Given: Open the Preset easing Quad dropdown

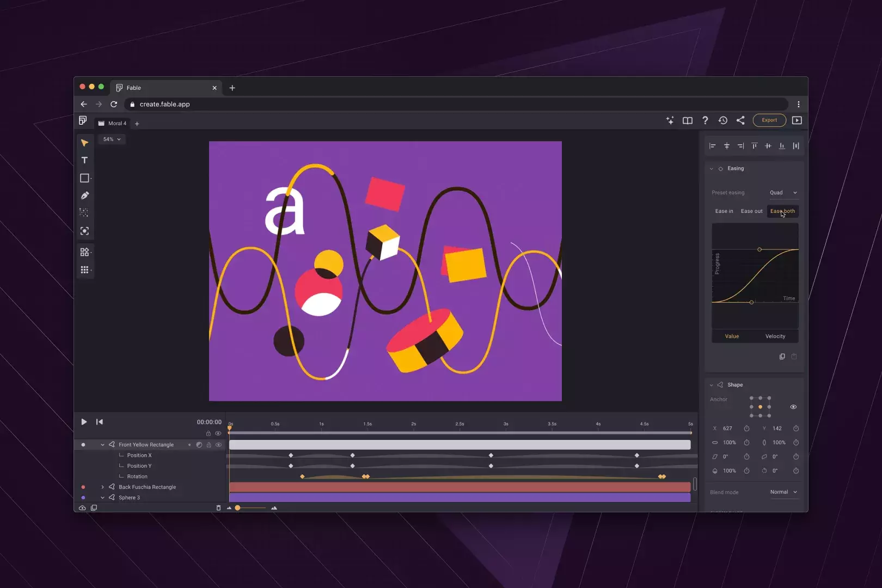Looking at the screenshot, I should pos(783,192).
